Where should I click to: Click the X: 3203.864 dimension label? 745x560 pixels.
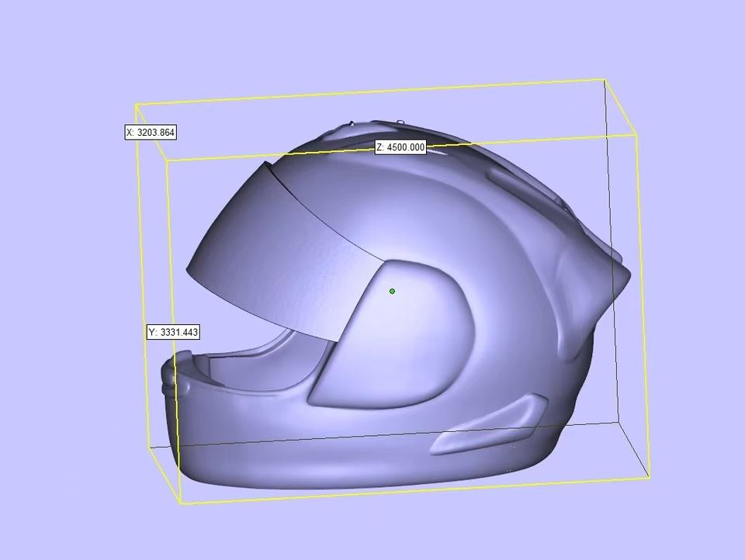tap(151, 133)
